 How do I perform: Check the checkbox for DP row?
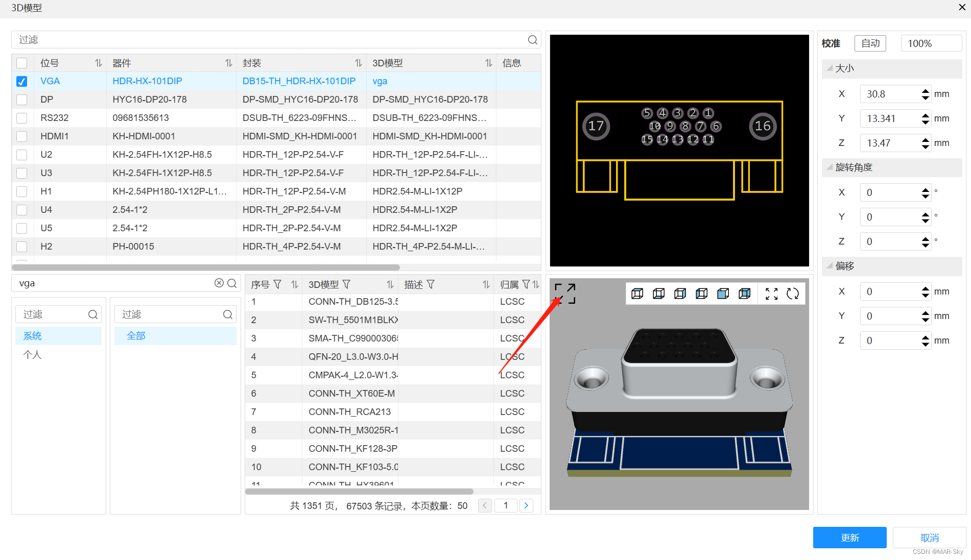point(21,100)
